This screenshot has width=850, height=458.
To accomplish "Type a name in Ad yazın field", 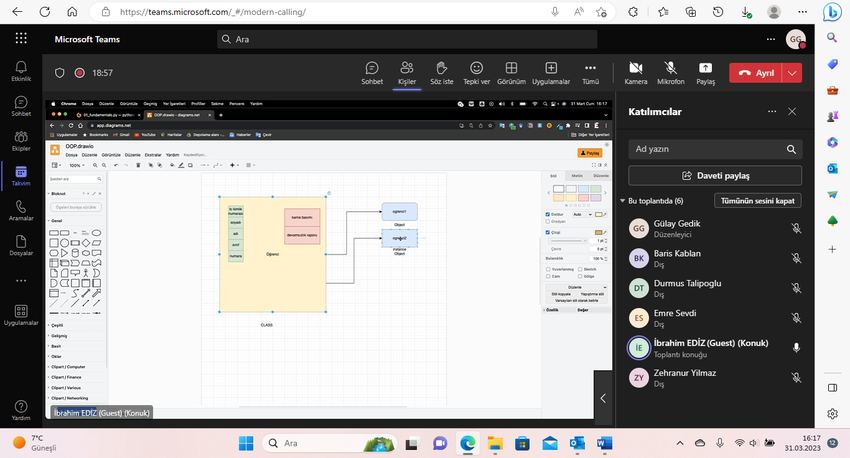I will (x=715, y=149).
